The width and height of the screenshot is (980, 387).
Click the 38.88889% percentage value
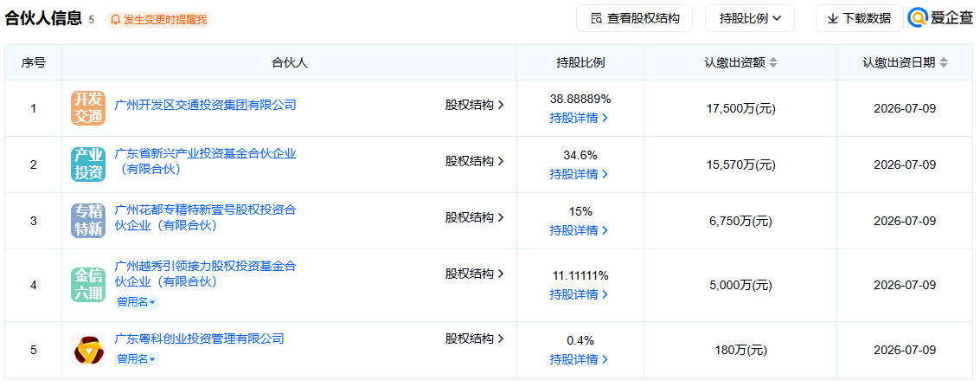(580, 99)
